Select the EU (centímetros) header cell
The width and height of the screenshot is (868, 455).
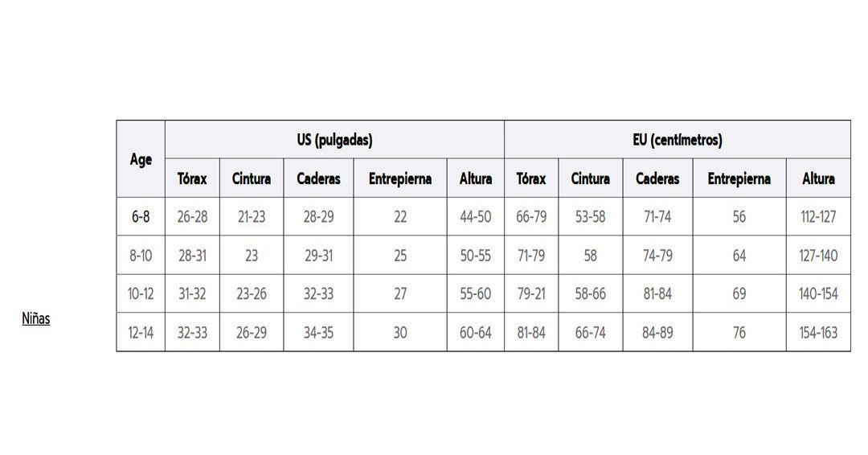click(x=677, y=140)
